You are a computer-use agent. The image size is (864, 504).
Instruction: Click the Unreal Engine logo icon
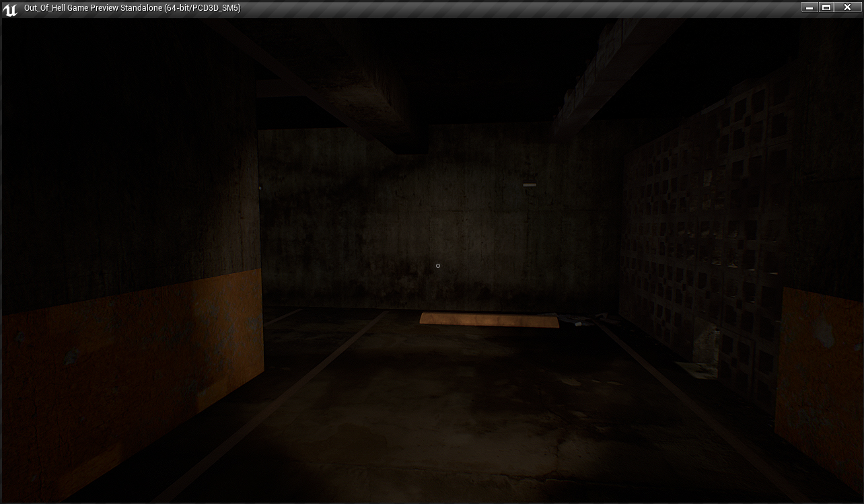(x=10, y=9)
